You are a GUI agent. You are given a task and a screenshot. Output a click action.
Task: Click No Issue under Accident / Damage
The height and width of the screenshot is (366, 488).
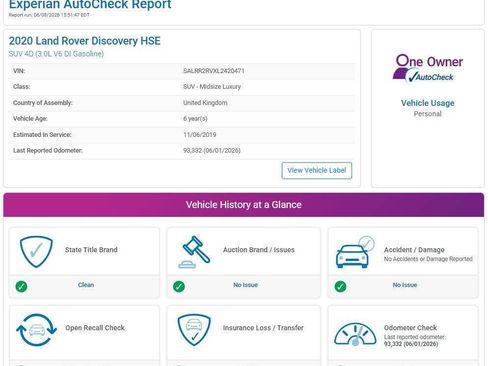tap(405, 285)
